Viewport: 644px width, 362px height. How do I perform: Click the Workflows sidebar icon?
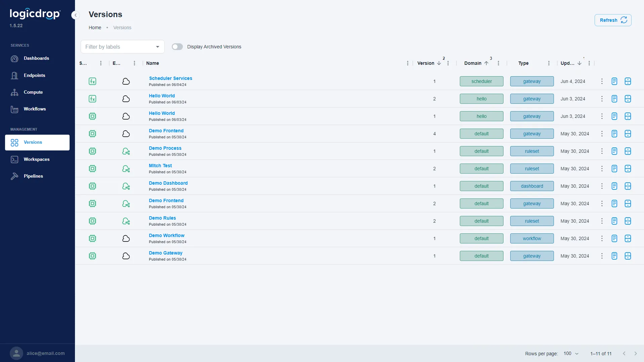tap(15, 109)
